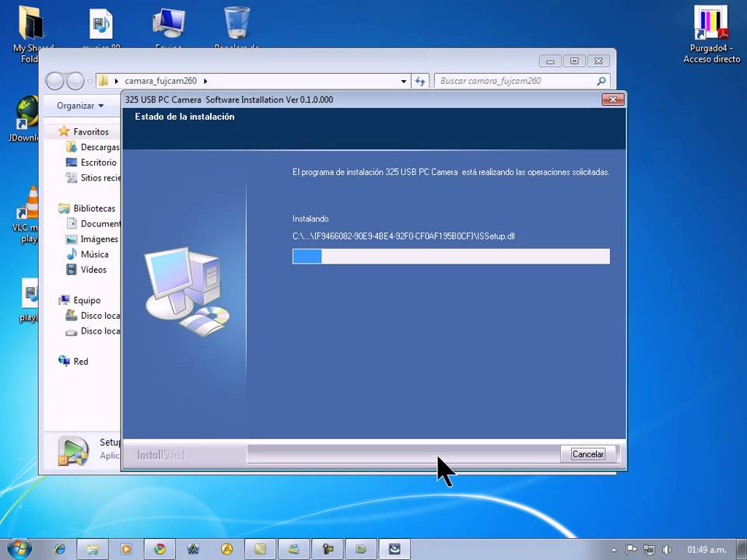This screenshot has width=747, height=560.
Task: Maximize the Explorer window
Action: click(574, 61)
